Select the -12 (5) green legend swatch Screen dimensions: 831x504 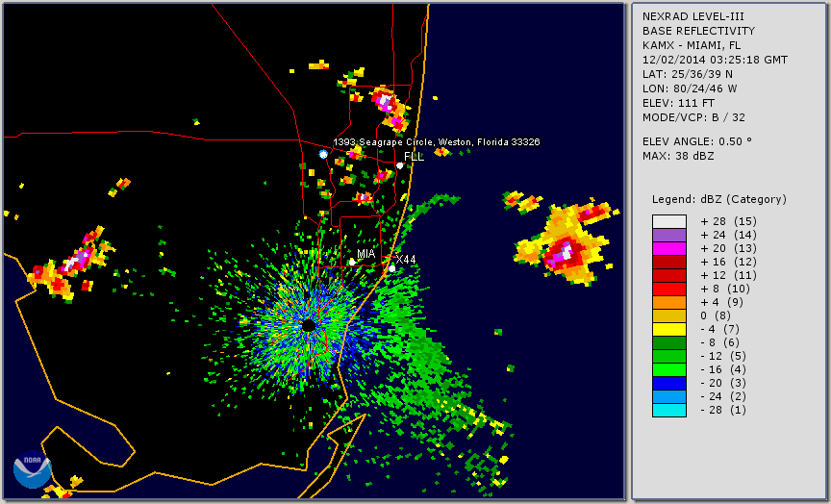669,356
